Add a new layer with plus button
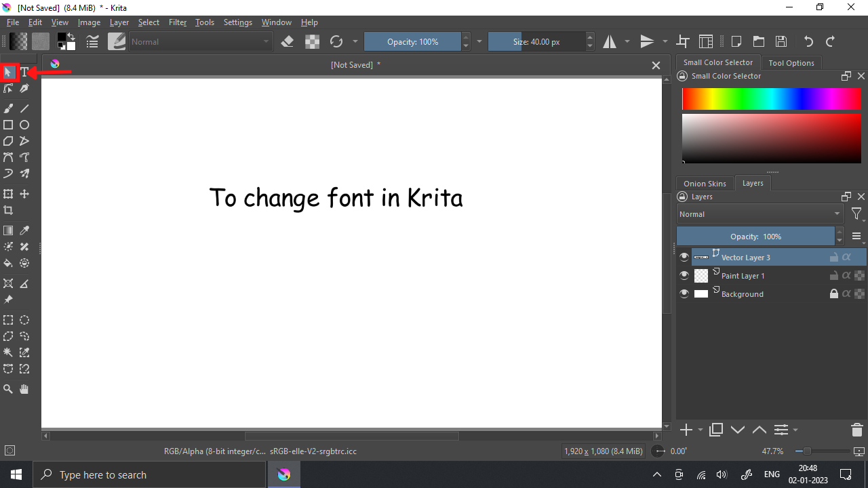Viewport: 868px width, 488px height. (686, 430)
